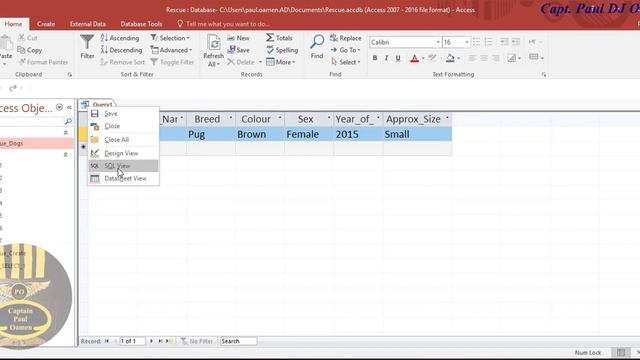Sort records Ascending
Image resolution: width=640 pixels, height=360 pixels.
120,38
